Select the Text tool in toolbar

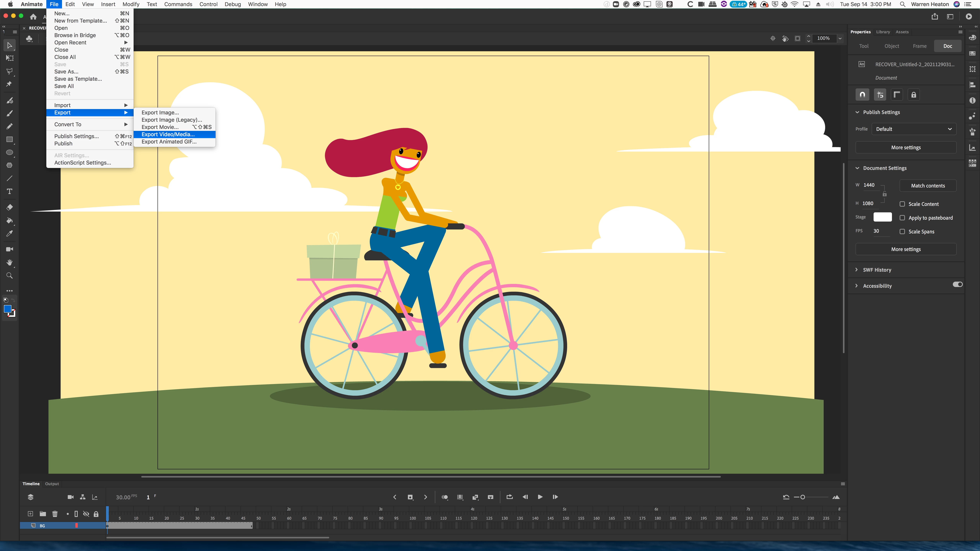10,191
